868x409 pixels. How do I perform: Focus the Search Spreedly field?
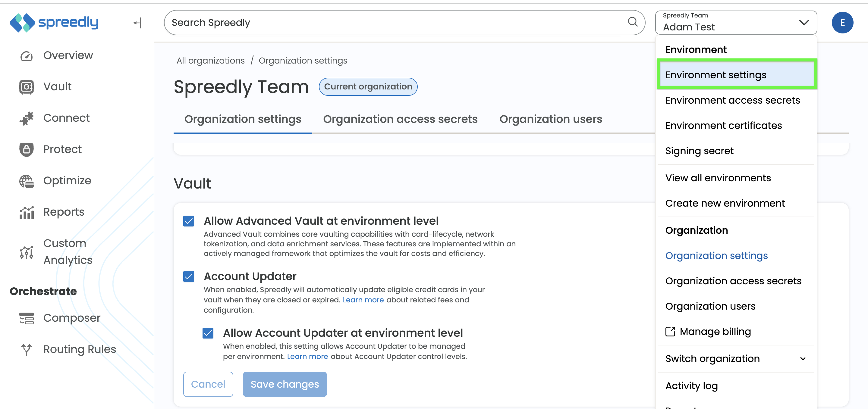[x=404, y=23]
